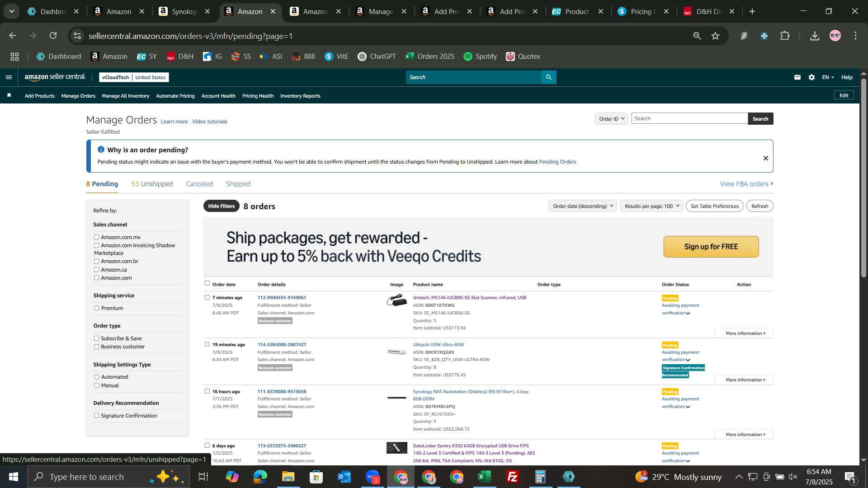Open Outlook from the taskbar
The width and height of the screenshot is (868, 488).
click(x=344, y=477)
